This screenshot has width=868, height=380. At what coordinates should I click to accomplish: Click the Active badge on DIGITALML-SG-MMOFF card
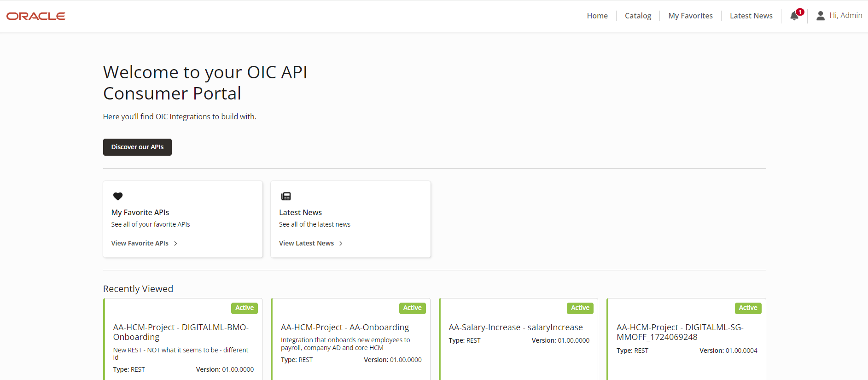pos(748,308)
